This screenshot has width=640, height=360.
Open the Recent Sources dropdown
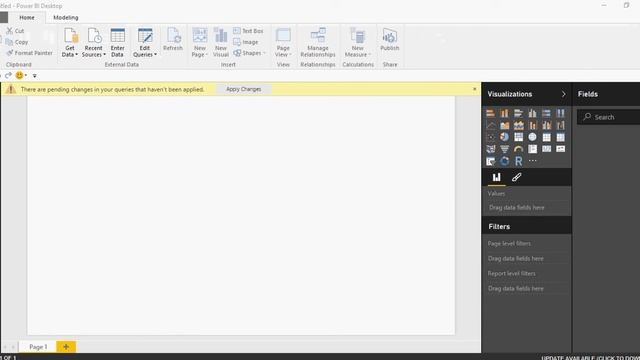pos(93,42)
